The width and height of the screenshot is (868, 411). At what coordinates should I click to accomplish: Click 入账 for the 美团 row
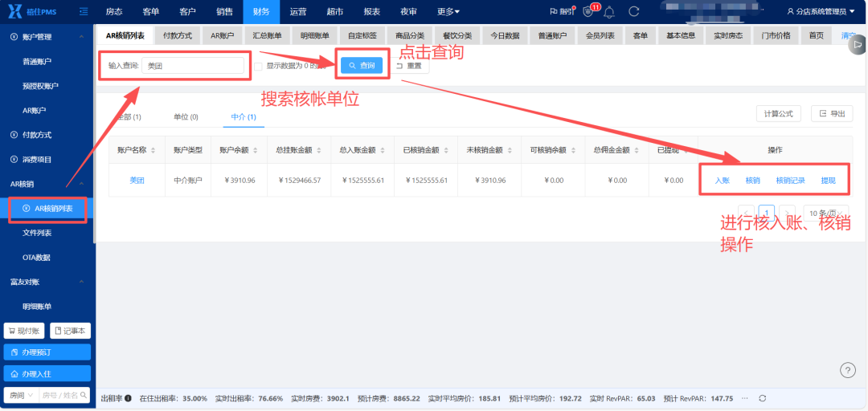pyautogui.click(x=723, y=181)
